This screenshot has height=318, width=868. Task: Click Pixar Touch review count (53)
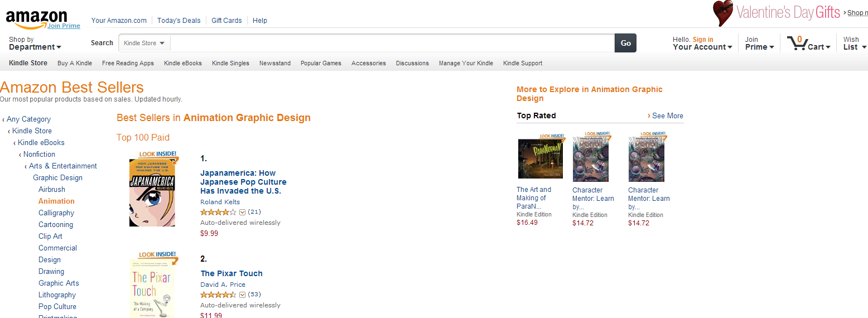(x=254, y=295)
